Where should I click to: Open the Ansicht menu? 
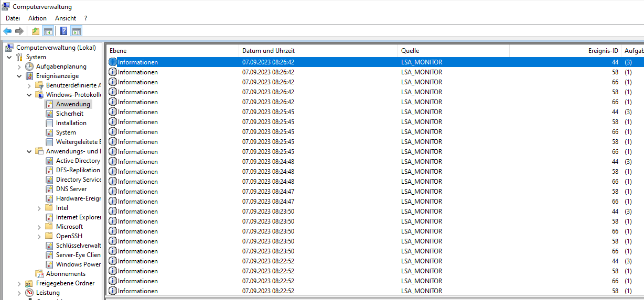66,18
